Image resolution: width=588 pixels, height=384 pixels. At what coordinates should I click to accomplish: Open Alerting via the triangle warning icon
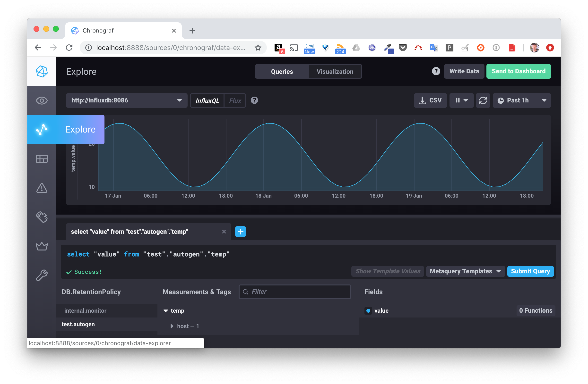coord(42,188)
